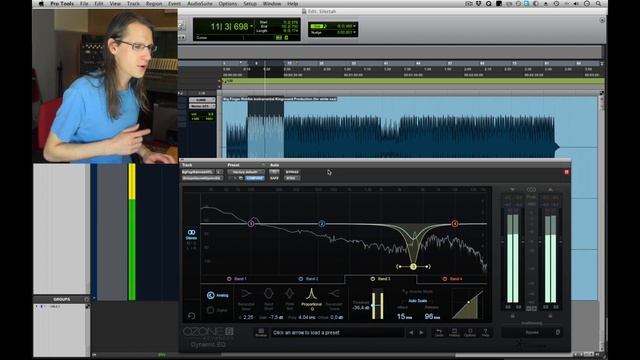Click the Attack value 15 ms
Viewport: 640px width, 360px height.
click(x=404, y=316)
